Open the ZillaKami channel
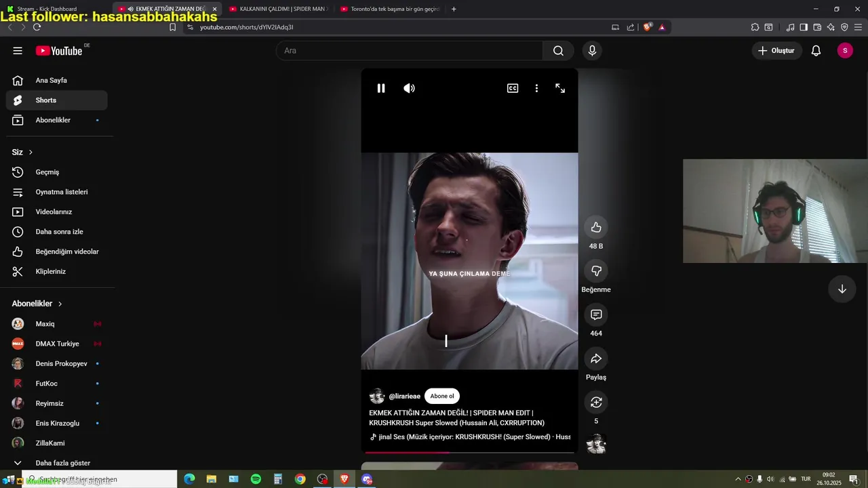 pyautogui.click(x=57, y=443)
